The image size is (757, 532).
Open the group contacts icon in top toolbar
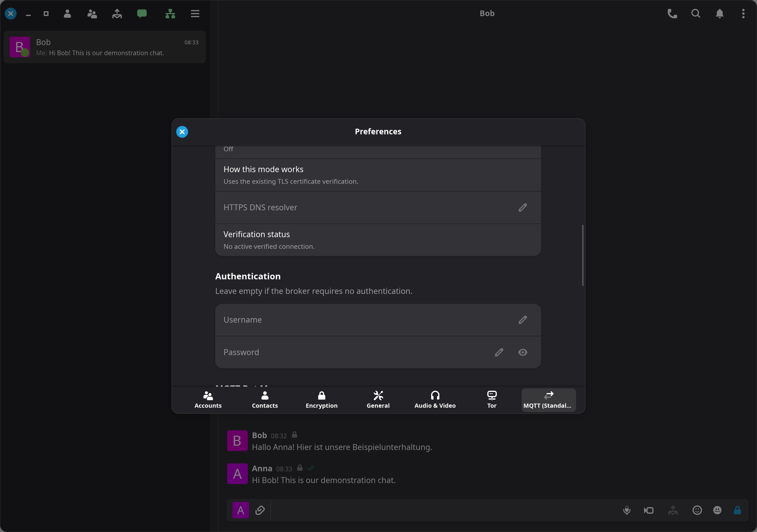point(92,14)
